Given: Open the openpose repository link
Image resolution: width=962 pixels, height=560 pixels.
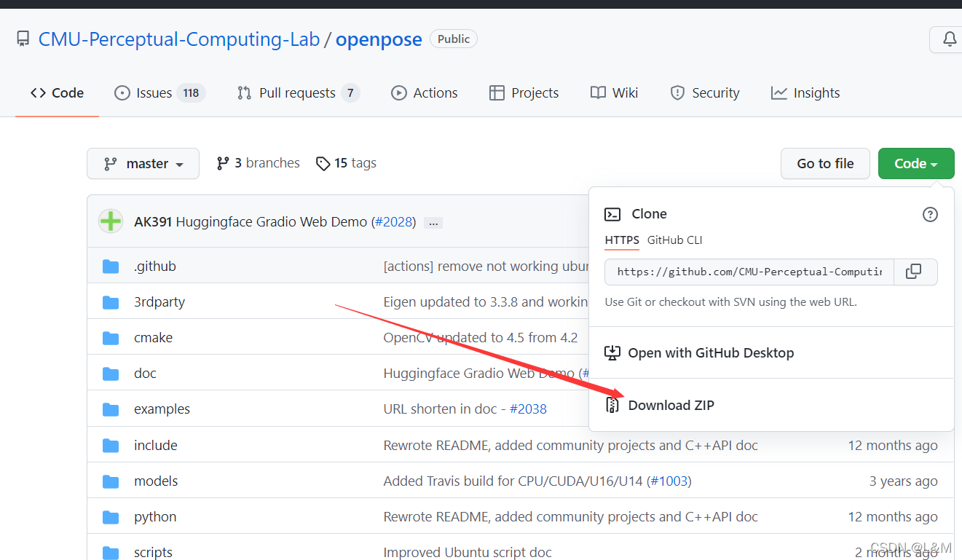Looking at the screenshot, I should [378, 39].
